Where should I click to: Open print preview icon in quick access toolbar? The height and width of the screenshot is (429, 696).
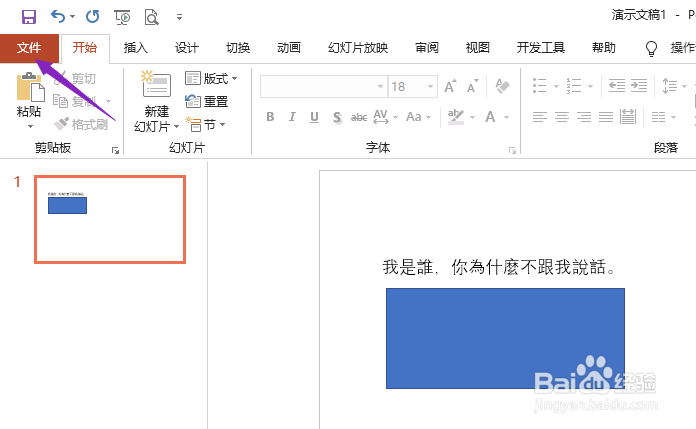(151, 17)
